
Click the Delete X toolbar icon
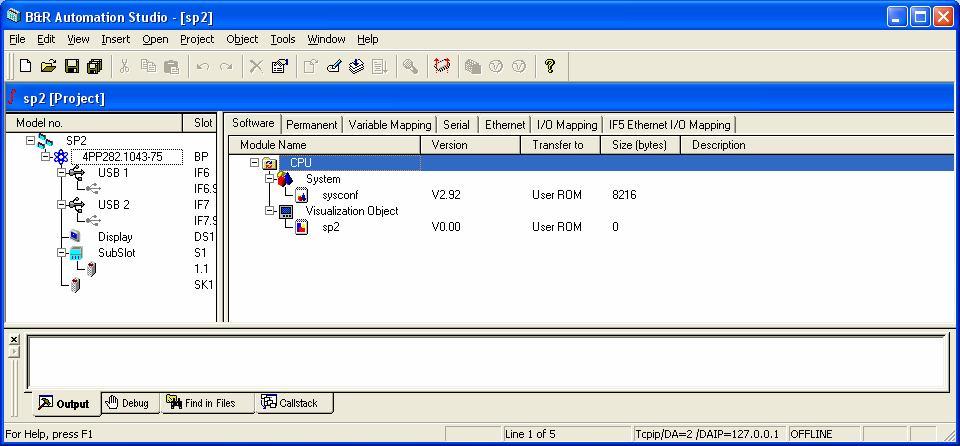click(x=257, y=66)
